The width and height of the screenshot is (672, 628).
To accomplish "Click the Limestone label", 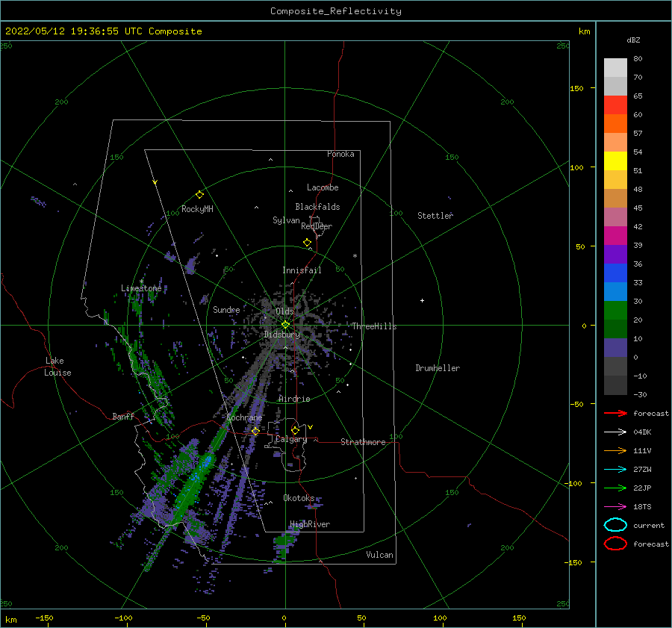I will point(141,288).
